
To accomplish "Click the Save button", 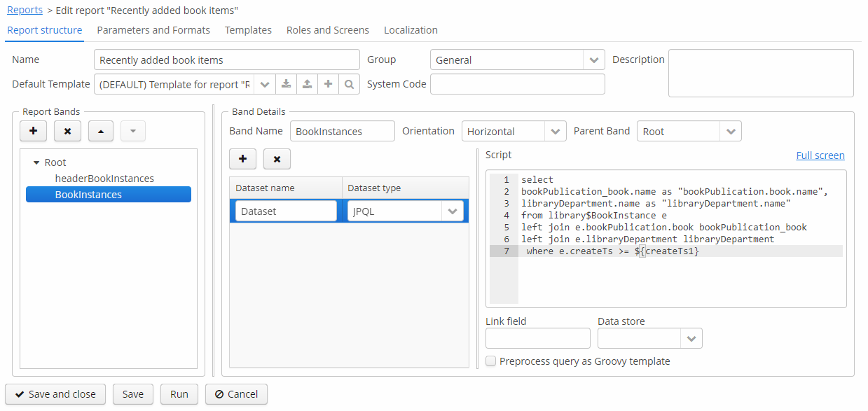I will coord(132,394).
